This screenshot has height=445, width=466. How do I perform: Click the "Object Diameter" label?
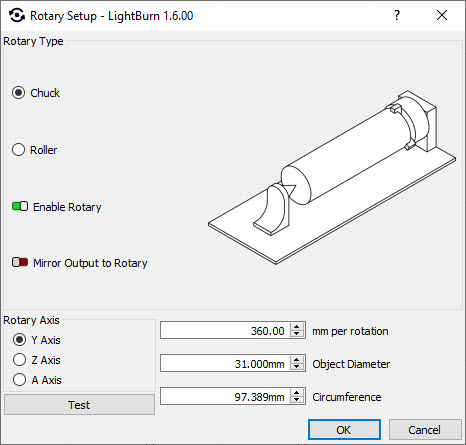click(x=351, y=364)
